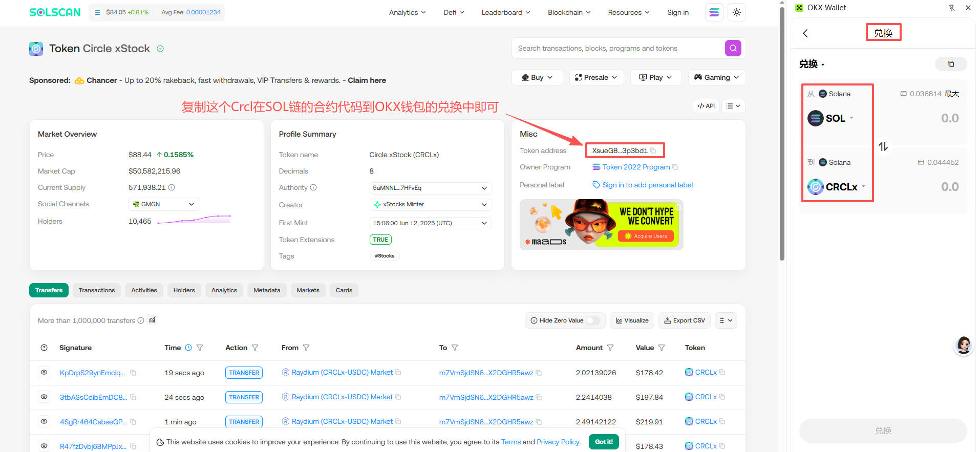Open the Markets tab

click(x=308, y=290)
